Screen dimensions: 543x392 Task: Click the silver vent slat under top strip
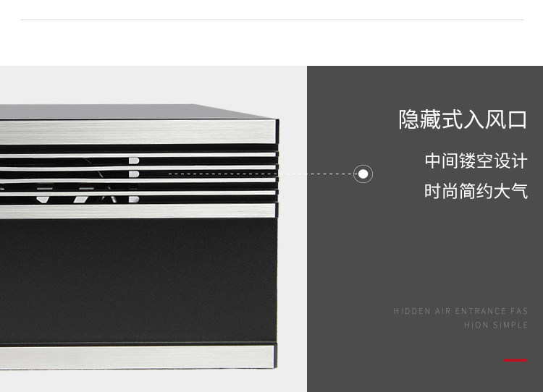click(138, 155)
